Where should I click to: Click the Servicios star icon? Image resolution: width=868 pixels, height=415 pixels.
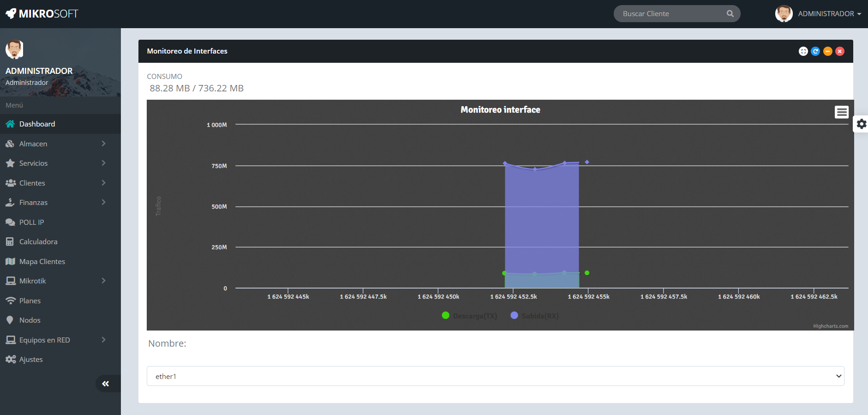pyautogui.click(x=10, y=163)
